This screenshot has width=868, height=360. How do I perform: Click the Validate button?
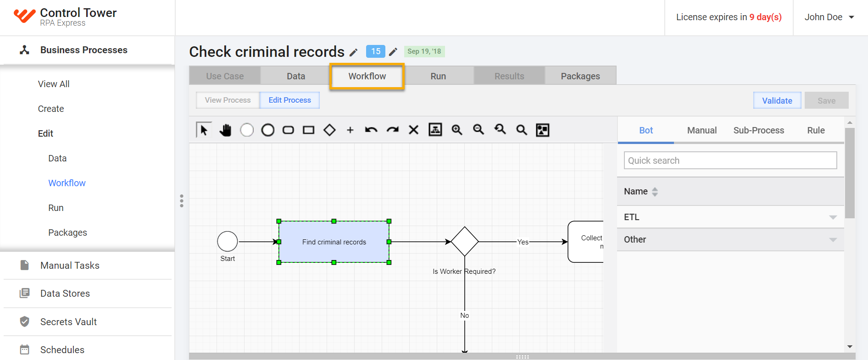click(777, 100)
